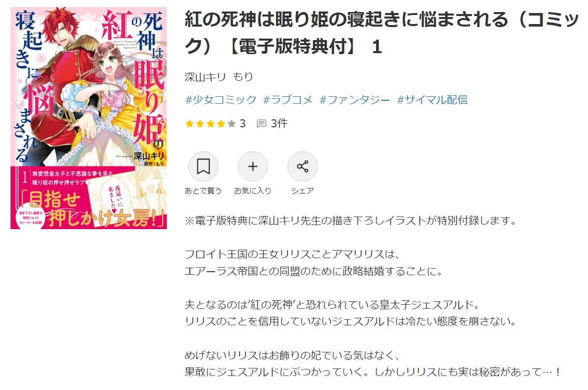
Task: Select the #ファンタジー tag link
Action: [355, 100]
